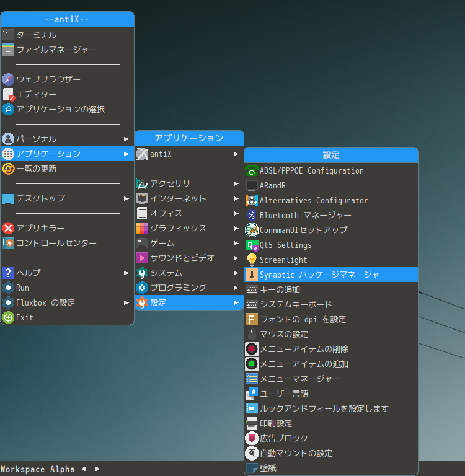
Task: Expand the グラフィックス submenu arrow
Action: click(x=236, y=228)
